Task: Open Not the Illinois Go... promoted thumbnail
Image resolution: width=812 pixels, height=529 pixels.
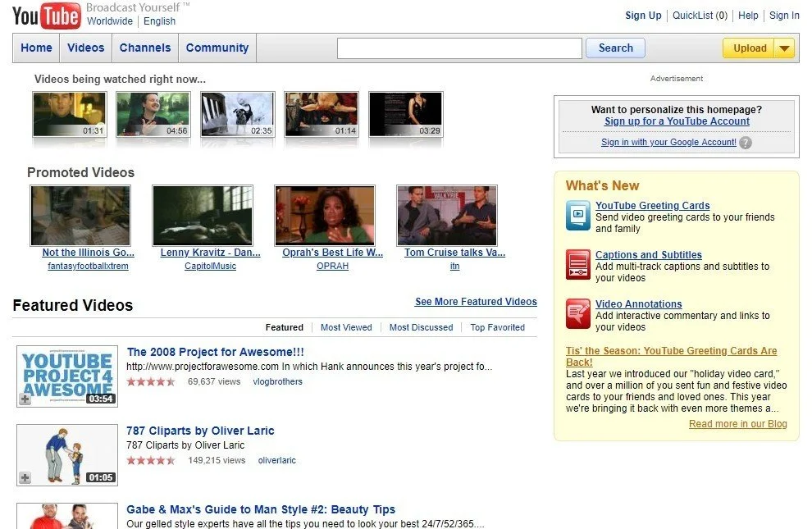Action: 80,216
